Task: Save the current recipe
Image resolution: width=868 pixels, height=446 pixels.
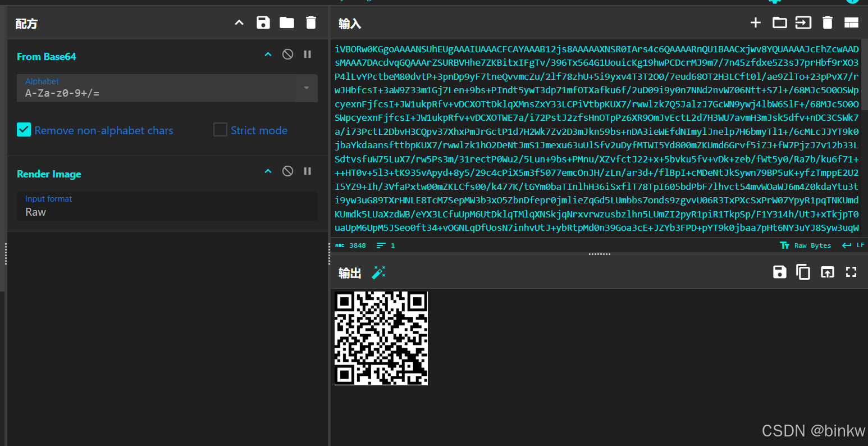Action: click(x=263, y=22)
